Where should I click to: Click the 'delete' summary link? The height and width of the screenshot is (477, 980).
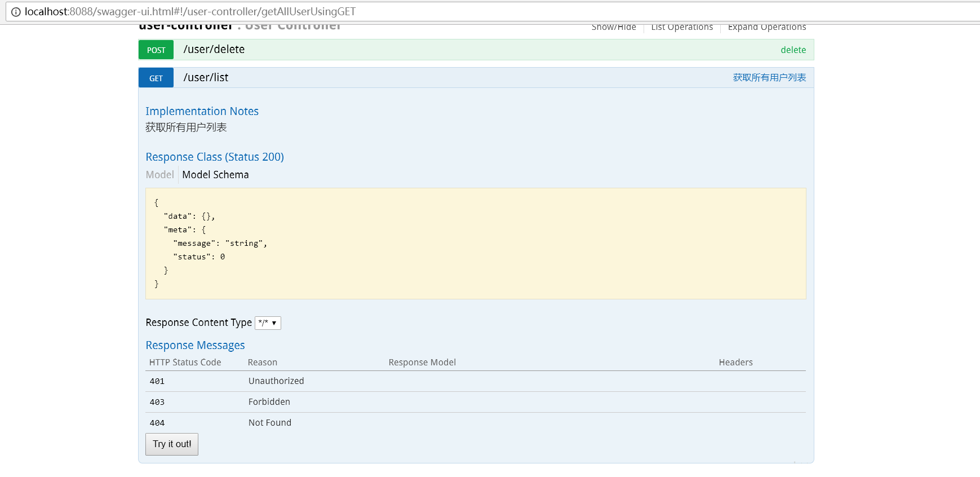[x=793, y=50]
